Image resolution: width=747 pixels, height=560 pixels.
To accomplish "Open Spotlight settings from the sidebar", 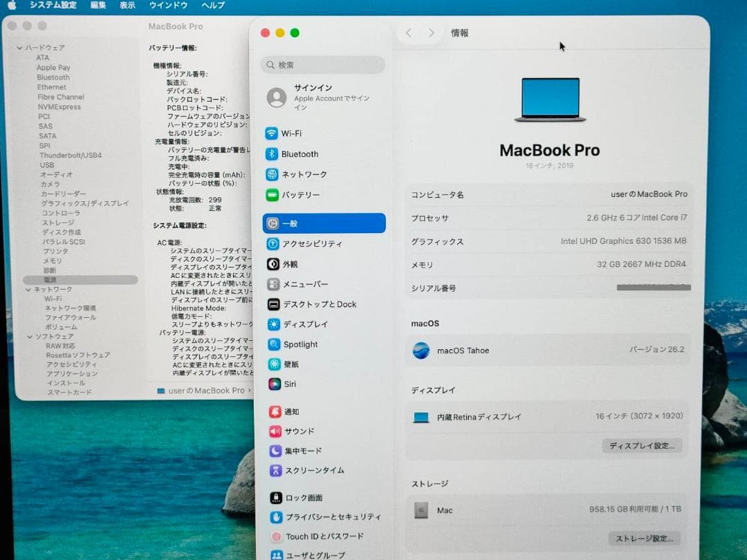I will [x=301, y=344].
